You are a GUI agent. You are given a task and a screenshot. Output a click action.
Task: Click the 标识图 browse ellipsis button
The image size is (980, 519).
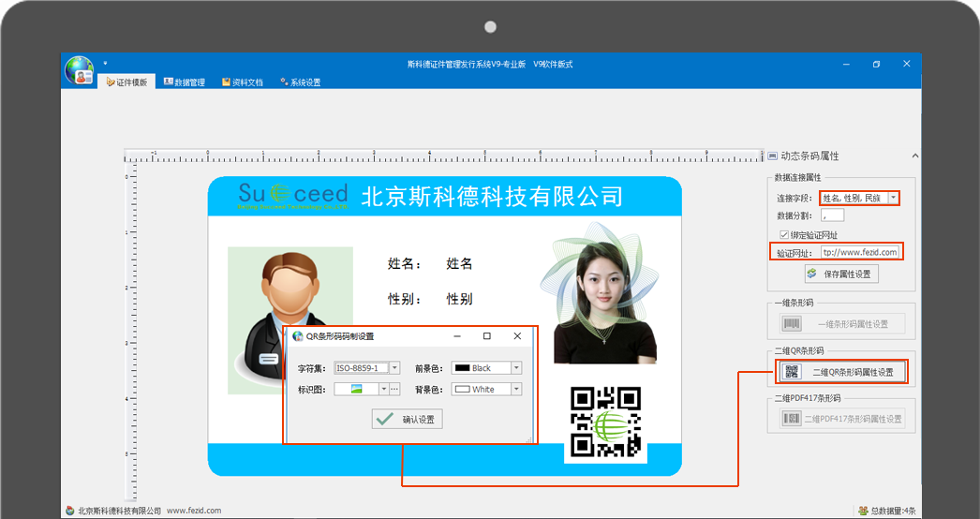pyautogui.click(x=394, y=389)
